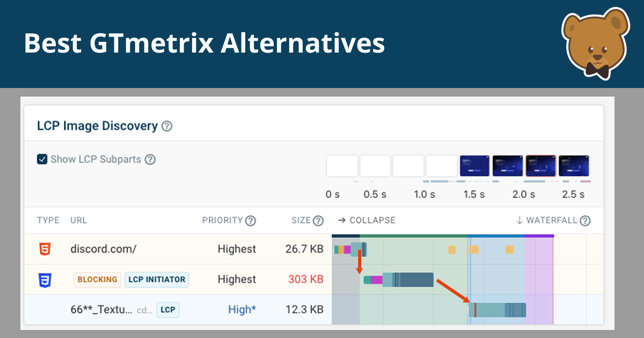Screen dimensions: 644x338
Task: Collapse the waterfall using the COLLAPSE control
Action: (366, 220)
